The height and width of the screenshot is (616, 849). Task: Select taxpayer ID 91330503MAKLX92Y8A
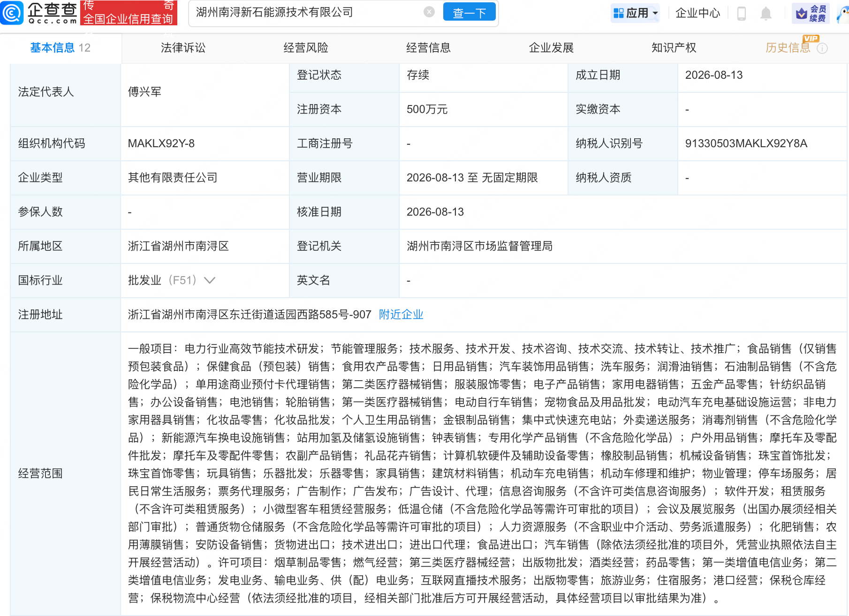coord(746,143)
